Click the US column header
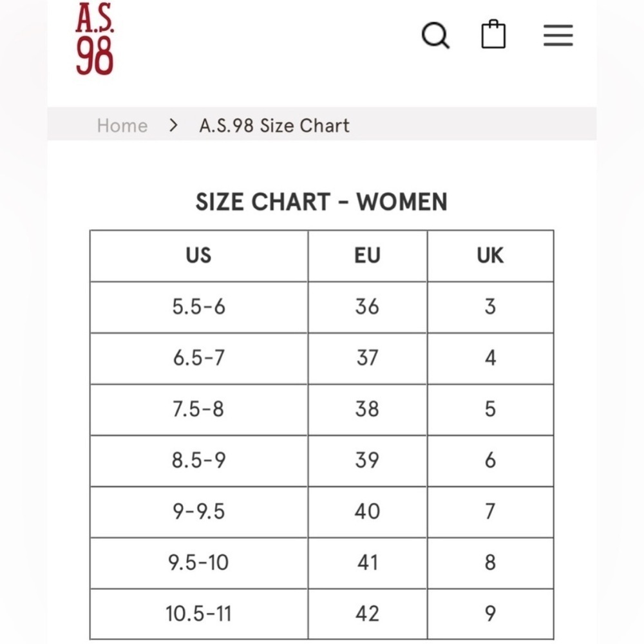 click(x=198, y=256)
